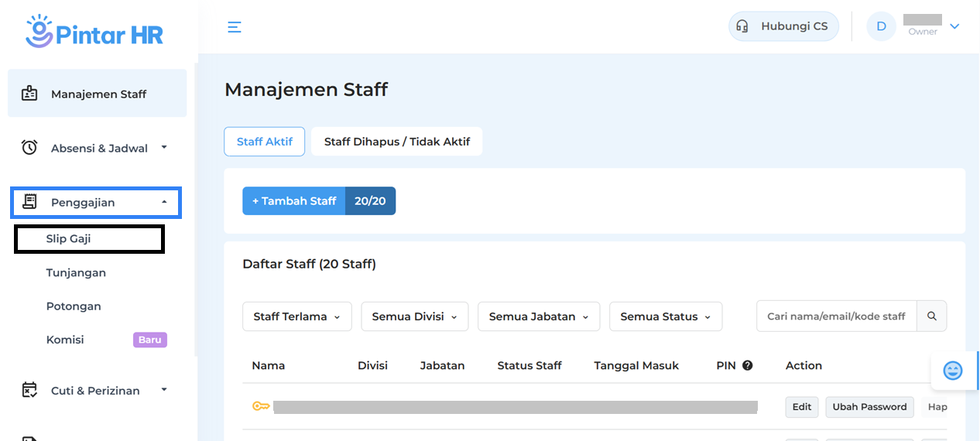980x441 pixels.
Task: Click the staff search input field
Action: point(836,316)
